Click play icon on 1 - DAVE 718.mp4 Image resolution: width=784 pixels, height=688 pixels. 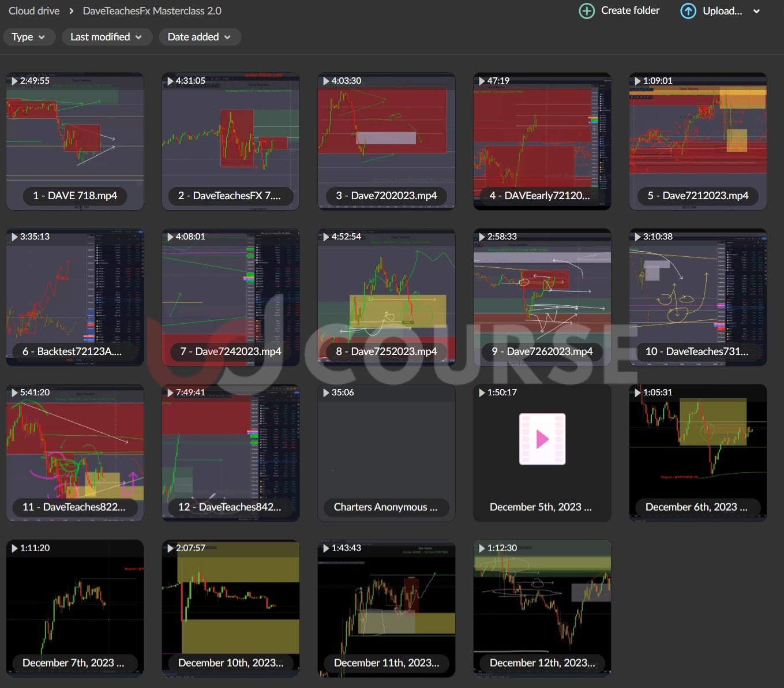14,81
